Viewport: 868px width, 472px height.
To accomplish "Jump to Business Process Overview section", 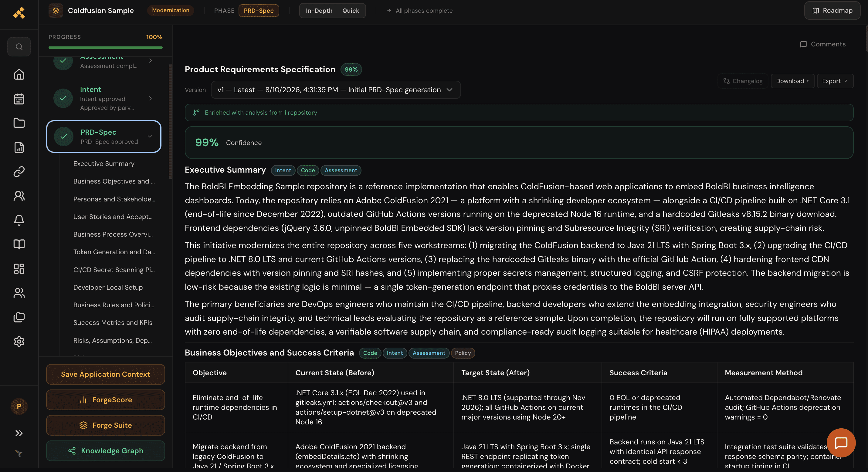I will tap(113, 234).
